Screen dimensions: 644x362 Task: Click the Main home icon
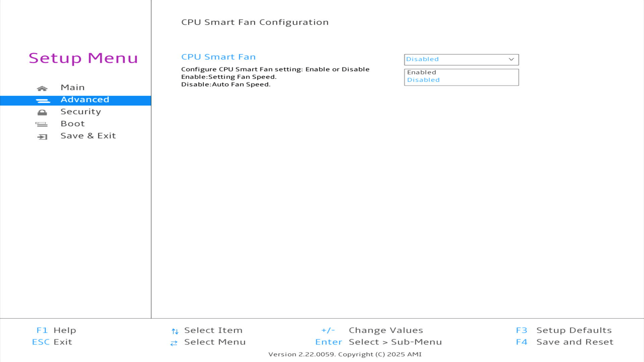tap(42, 88)
